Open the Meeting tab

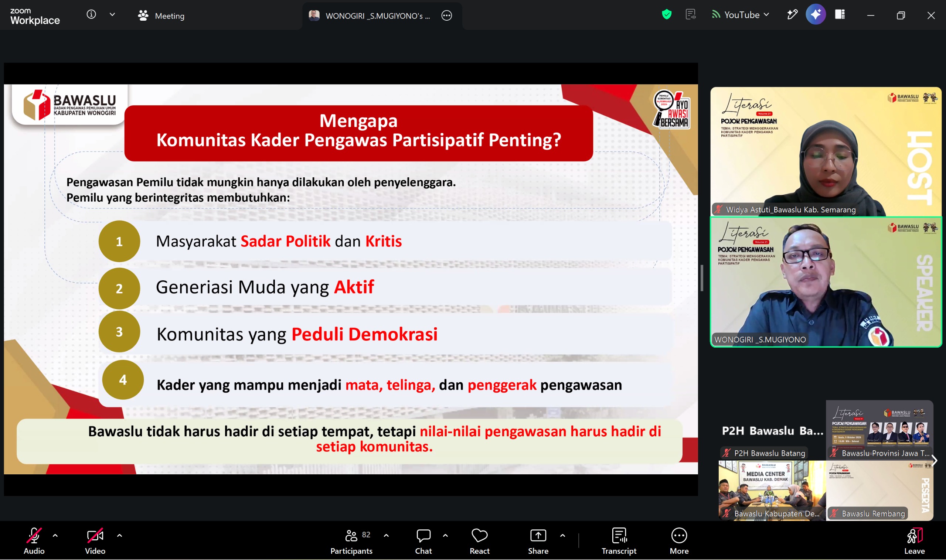pos(161,16)
